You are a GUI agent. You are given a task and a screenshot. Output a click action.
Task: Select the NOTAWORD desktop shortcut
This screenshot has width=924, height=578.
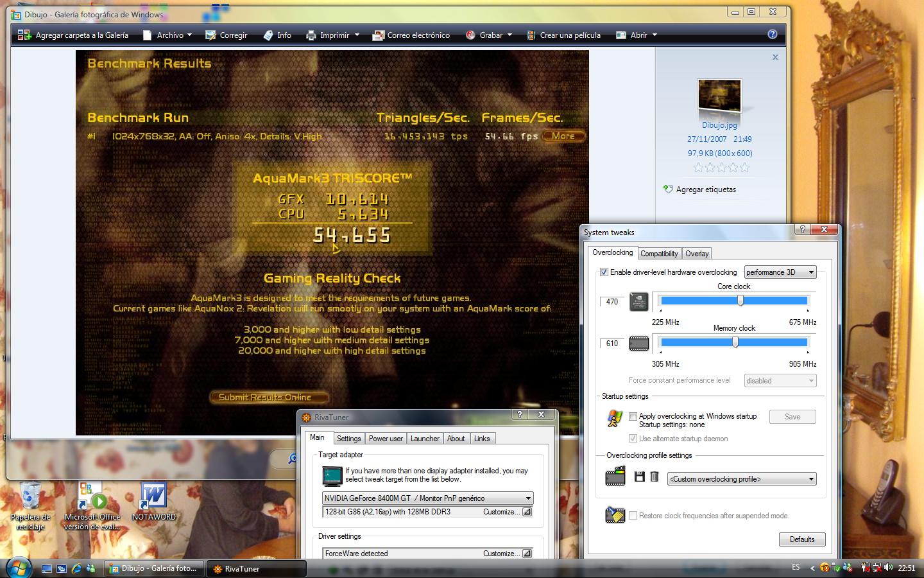154,502
